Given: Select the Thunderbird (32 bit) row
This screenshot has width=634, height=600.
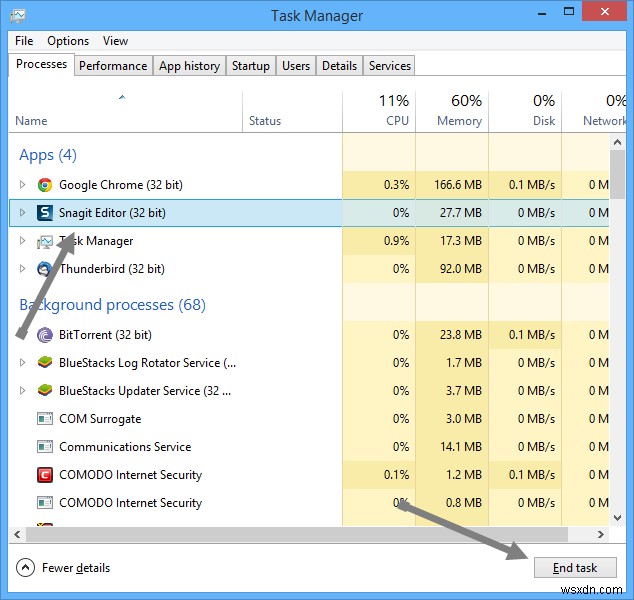Looking at the screenshot, I should 309,269.
